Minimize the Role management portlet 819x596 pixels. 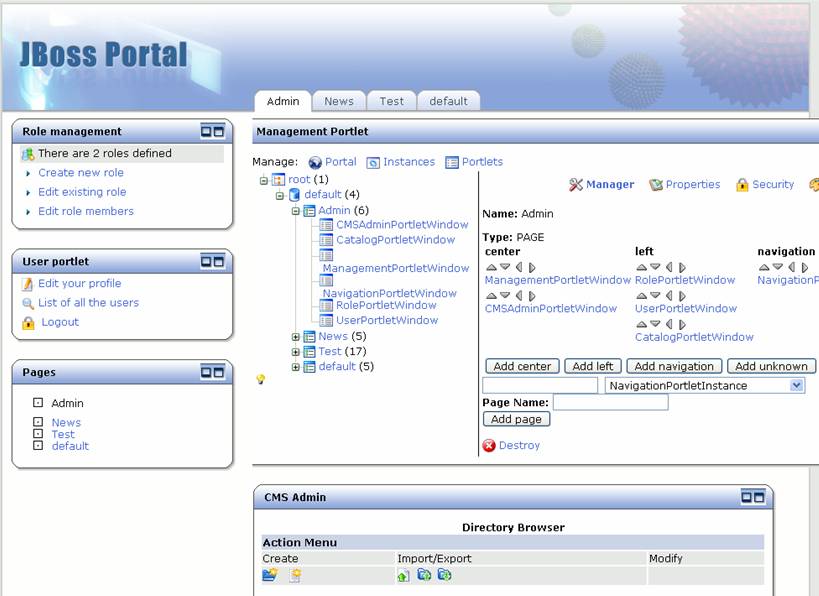[206, 131]
